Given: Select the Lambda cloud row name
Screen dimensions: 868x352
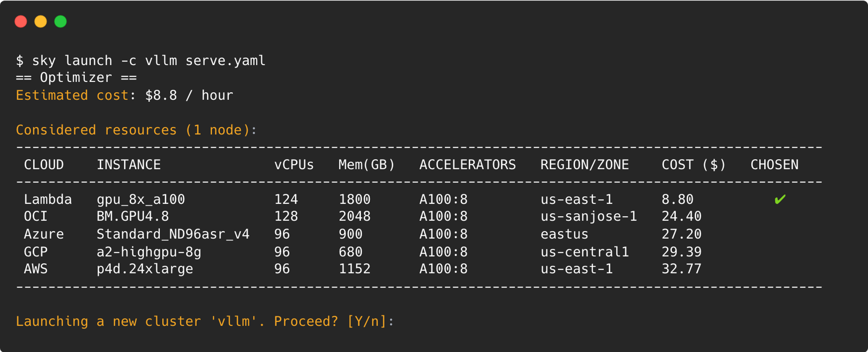Looking at the screenshot, I should coord(48,199).
